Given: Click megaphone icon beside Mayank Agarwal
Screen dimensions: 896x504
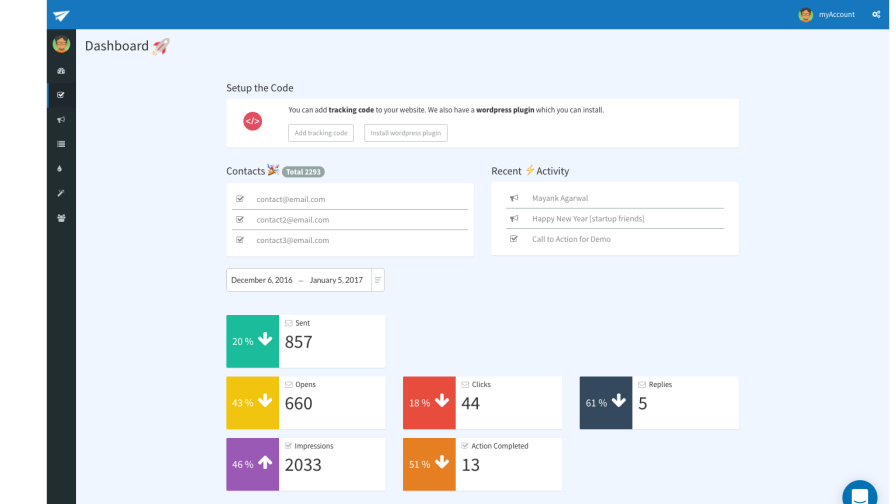Looking at the screenshot, I should (514, 198).
